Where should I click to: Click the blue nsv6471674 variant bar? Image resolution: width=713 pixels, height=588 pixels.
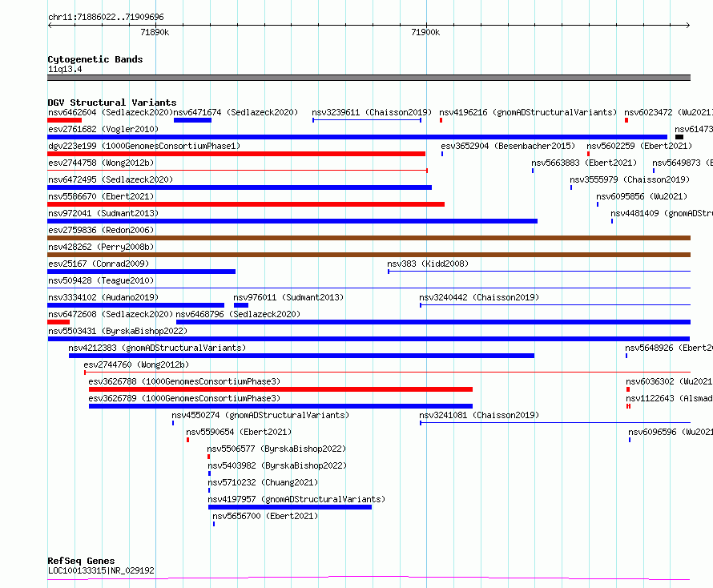192,120
